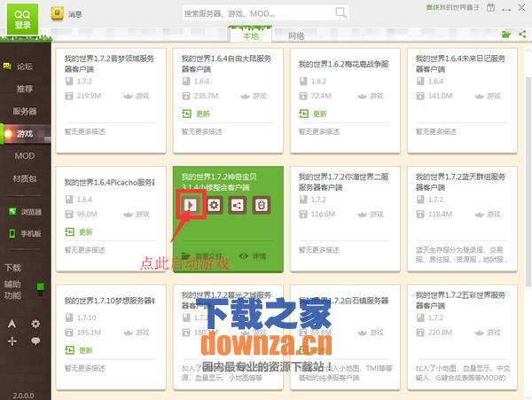This screenshot has width=532, height=400.
Task: Click the '118.4M' size text
Action: click(440, 214)
